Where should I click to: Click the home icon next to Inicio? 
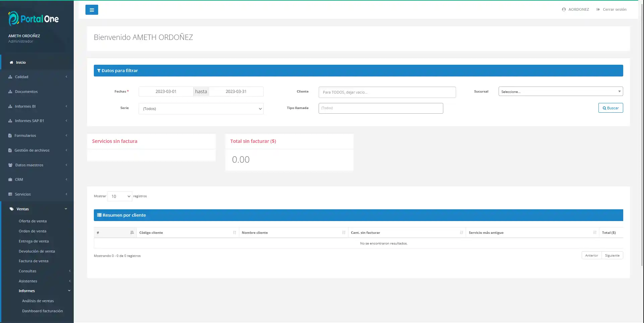pos(11,62)
